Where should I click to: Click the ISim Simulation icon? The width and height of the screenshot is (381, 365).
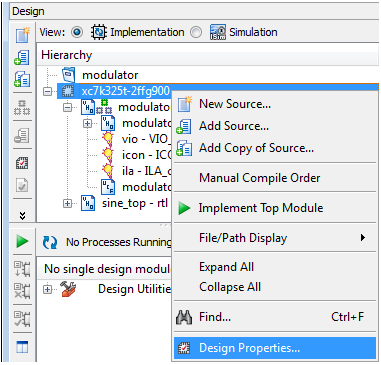click(218, 32)
